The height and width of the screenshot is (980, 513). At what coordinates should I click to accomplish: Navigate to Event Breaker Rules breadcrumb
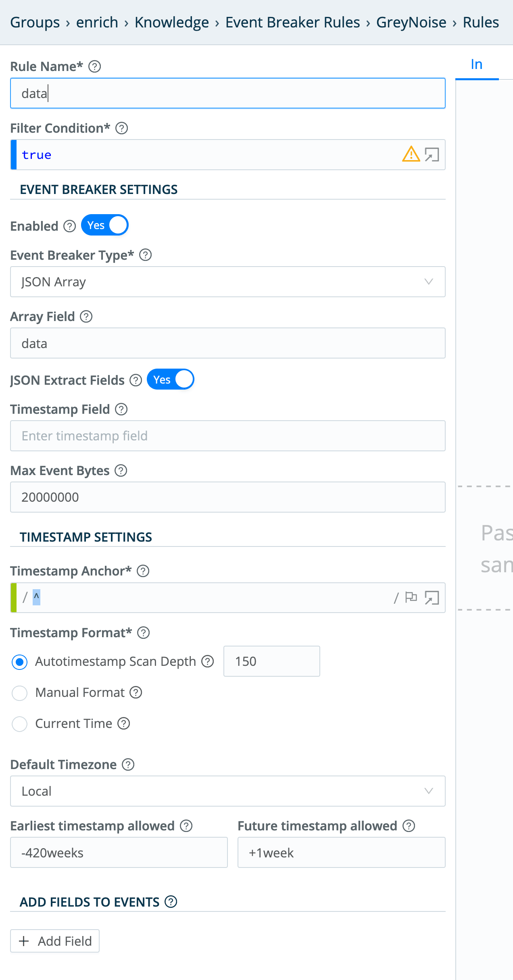pos(292,22)
